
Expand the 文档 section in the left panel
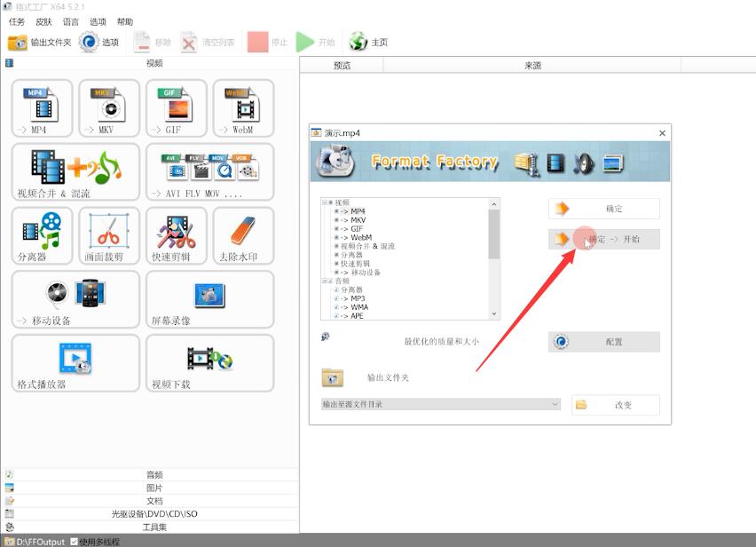point(150,501)
